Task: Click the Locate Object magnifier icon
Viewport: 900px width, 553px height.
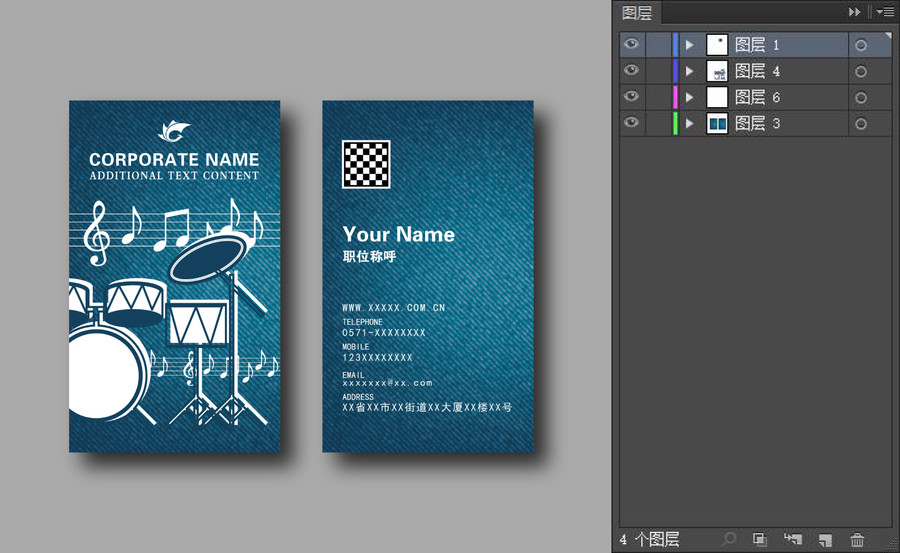Action: point(729,539)
